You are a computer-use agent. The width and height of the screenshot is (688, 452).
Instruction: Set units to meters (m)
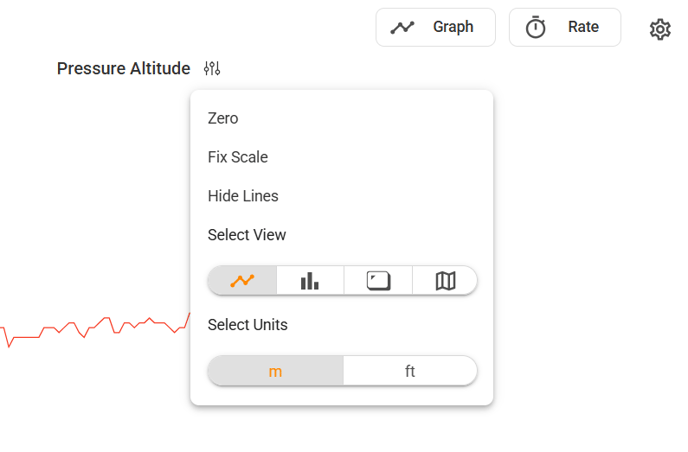(x=276, y=371)
